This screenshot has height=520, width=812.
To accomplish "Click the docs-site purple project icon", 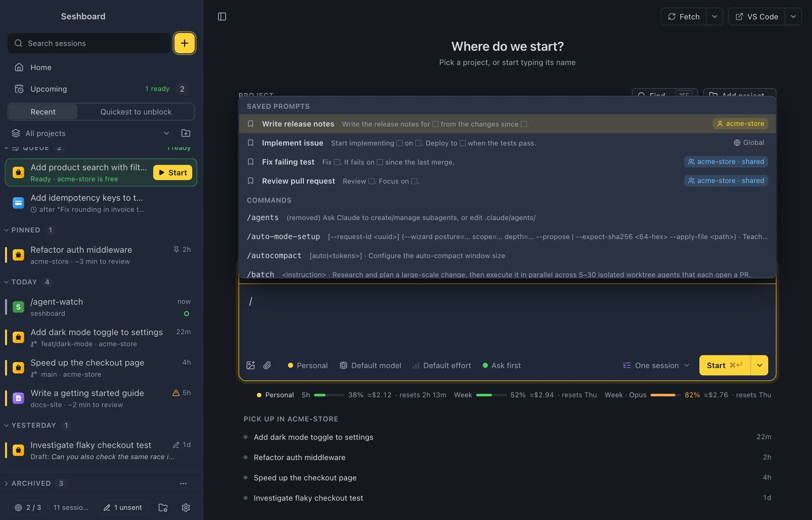I will pyautogui.click(x=18, y=399).
